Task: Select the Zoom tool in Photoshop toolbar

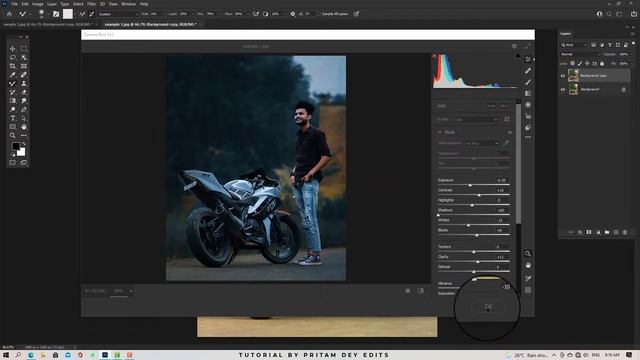Action: pyautogui.click(x=13, y=135)
